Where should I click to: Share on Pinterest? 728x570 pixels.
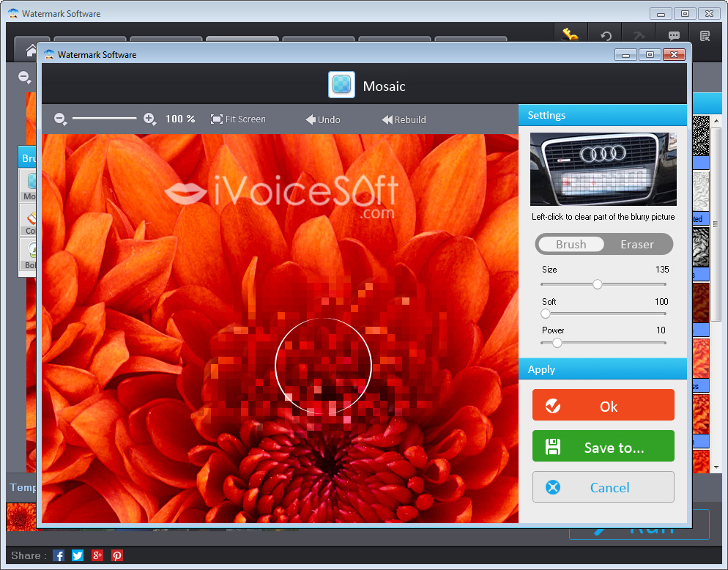click(117, 555)
